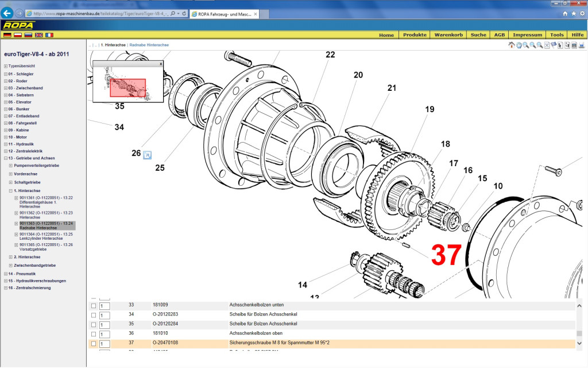
Task: Switch language to German flag
Action: click(x=7, y=35)
